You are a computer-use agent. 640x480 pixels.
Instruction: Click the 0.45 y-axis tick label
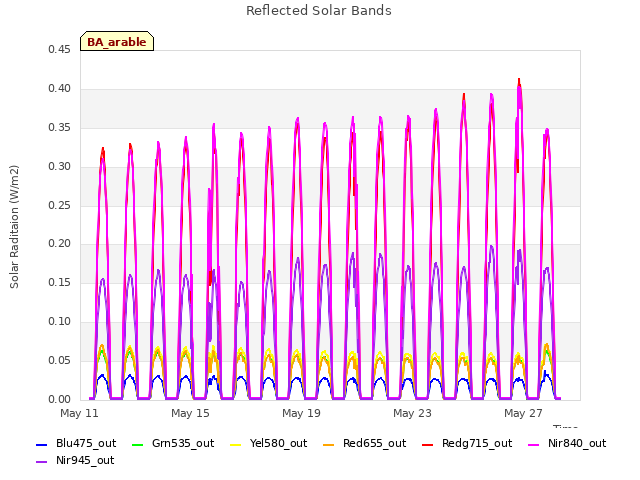tap(60, 50)
